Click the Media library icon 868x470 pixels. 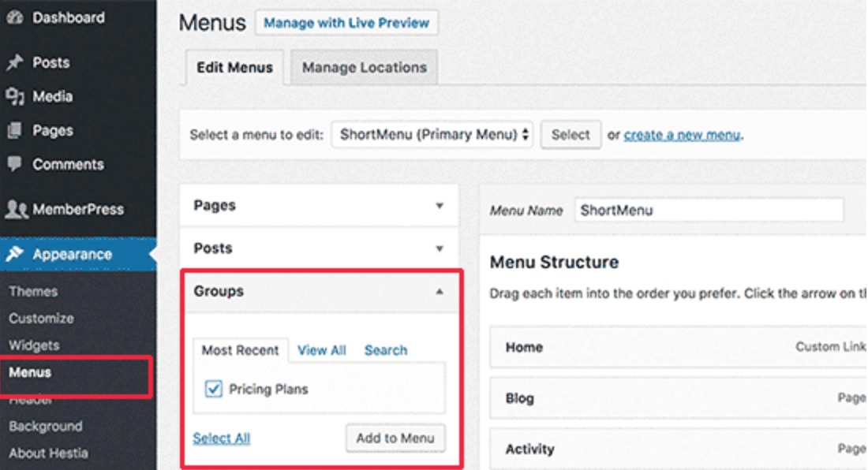(x=15, y=97)
